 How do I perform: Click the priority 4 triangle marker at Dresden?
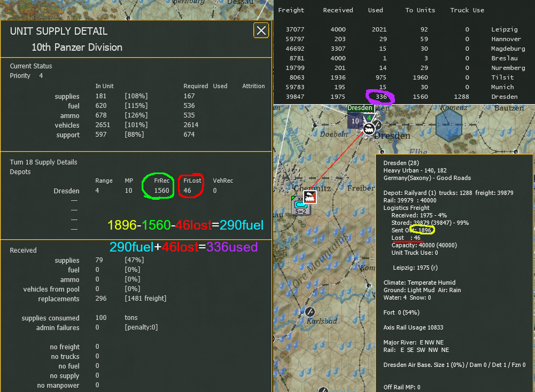[x=369, y=118]
